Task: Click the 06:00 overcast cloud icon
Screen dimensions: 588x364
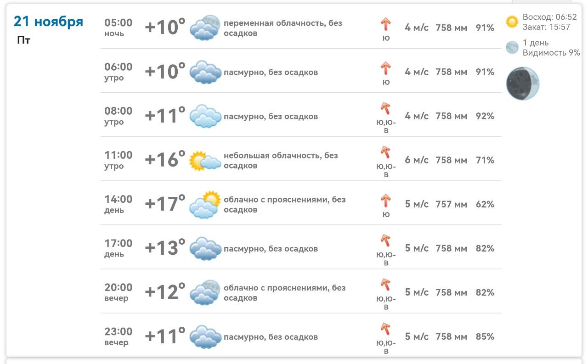Action: (x=205, y=72)
